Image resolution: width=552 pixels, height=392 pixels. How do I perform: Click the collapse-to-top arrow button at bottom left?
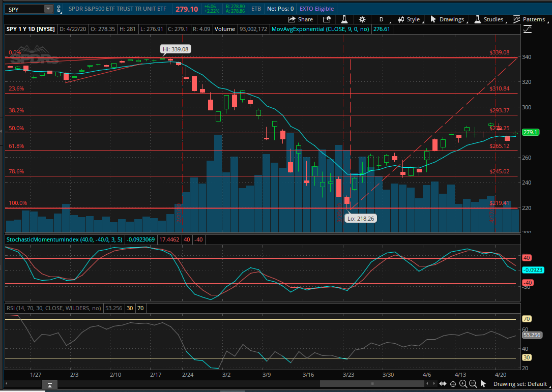tap(50, 385)
